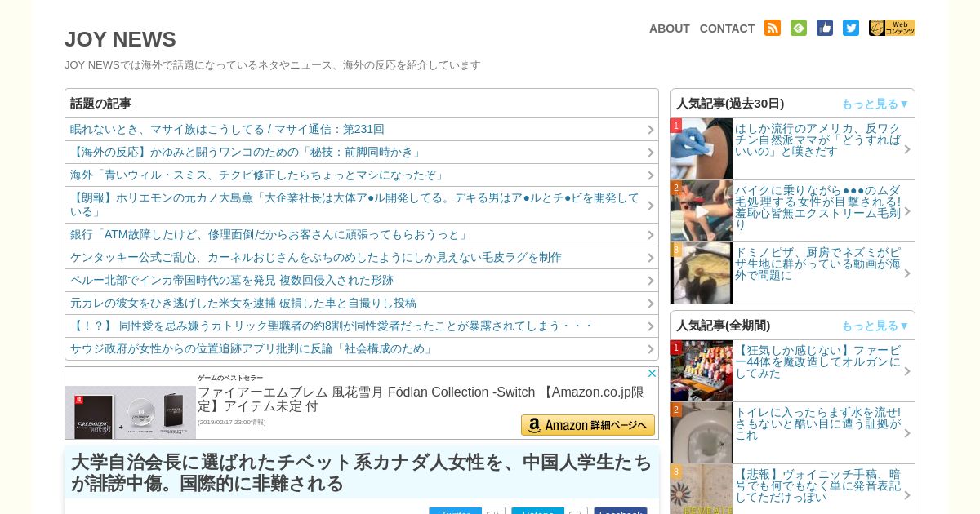Open thumbnail of トイレ 水を流せ article
This screenshot has width=980, height=514.
coord(702,432)
